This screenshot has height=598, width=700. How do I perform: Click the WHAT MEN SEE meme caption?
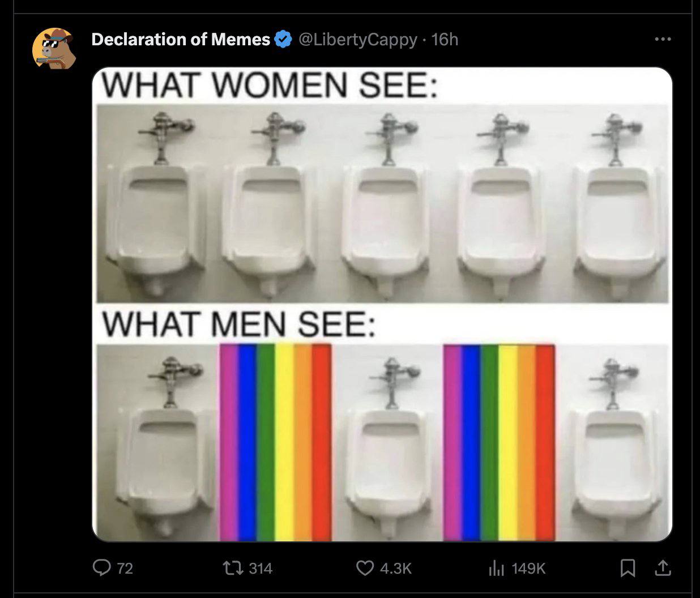pyautogui.click(x=238, y=324)
